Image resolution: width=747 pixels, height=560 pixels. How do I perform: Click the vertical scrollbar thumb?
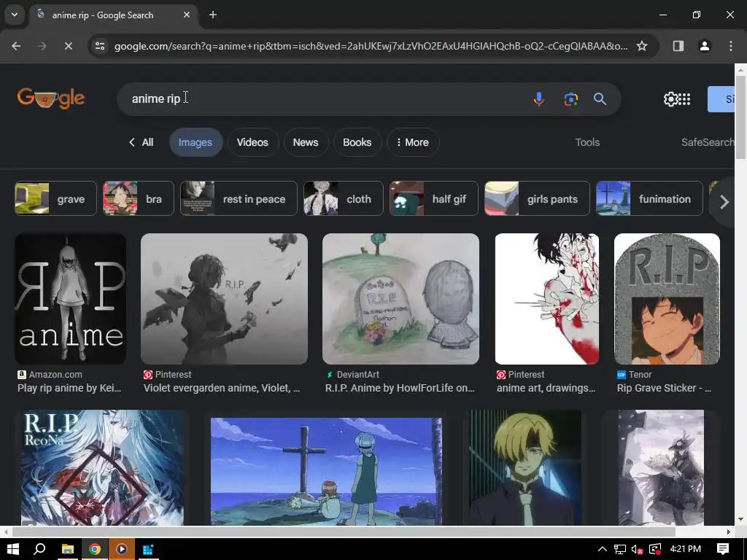pyautogui.click(x=741, y=117)
